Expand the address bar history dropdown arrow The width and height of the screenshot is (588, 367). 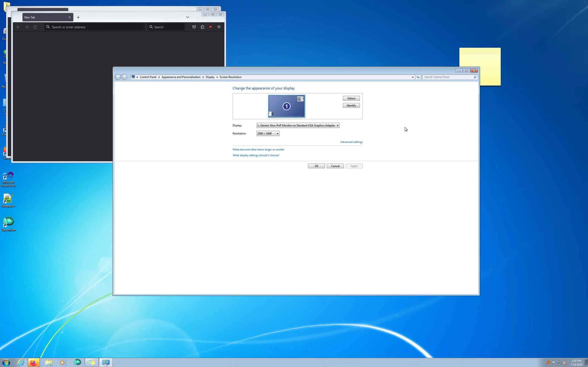point(413,77)
